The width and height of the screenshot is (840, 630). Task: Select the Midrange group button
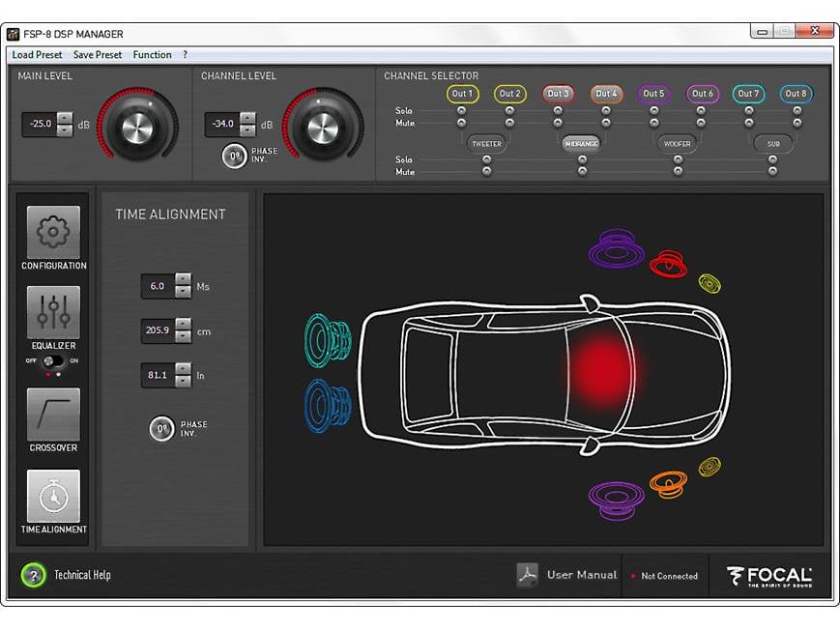coord(581,144)
